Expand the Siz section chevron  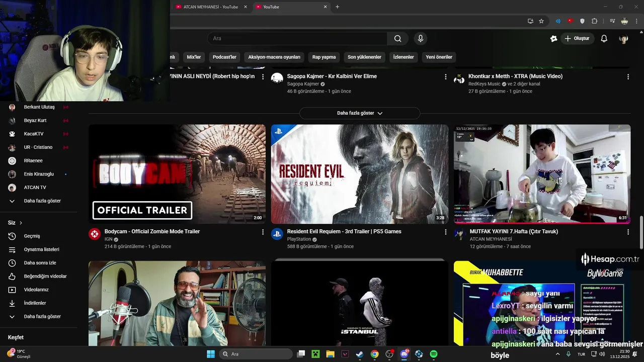(x=21, y=223)
